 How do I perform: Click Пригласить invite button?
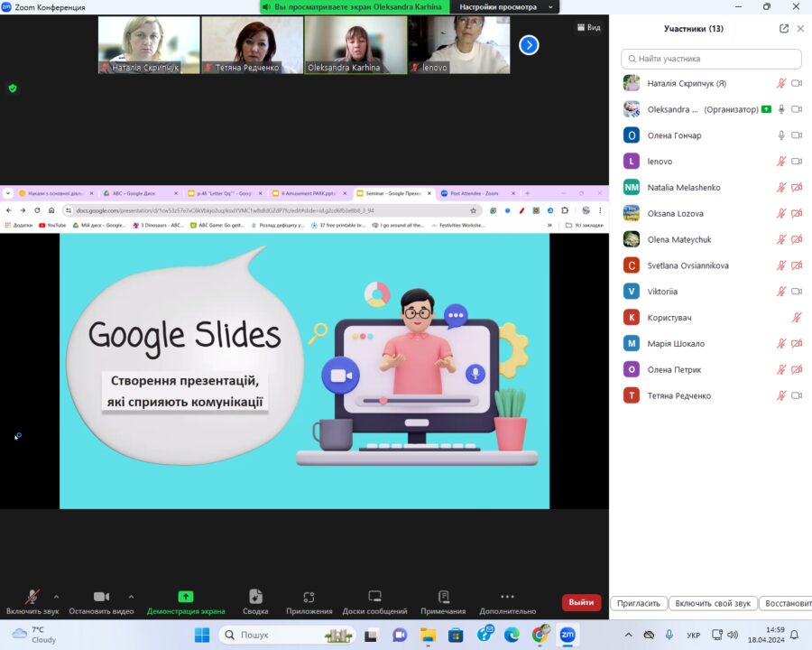point(639,603)
